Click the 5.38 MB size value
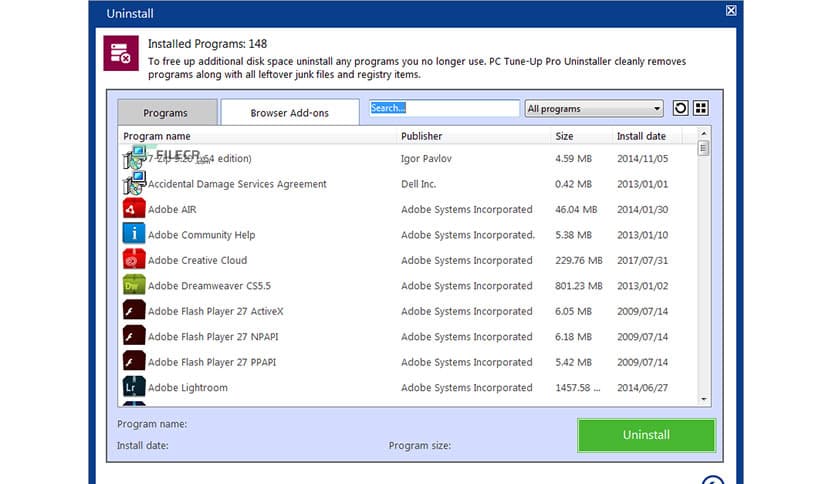836x484 pixels. click(x=573, y=235)
